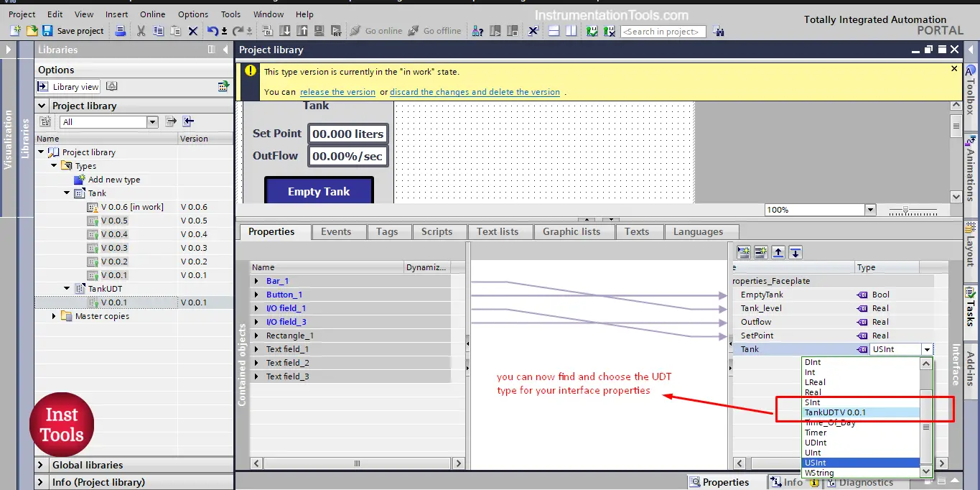Click the Split editor vertically icon
Screen dimensions: 980x490
[571, 31]
